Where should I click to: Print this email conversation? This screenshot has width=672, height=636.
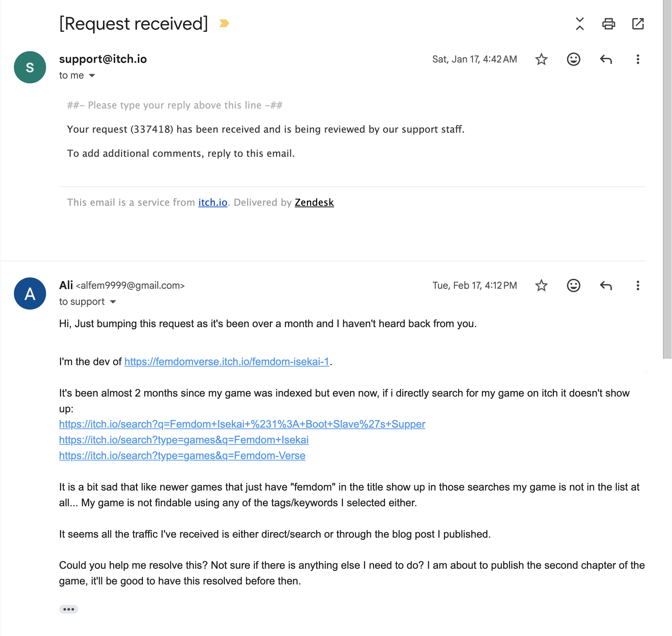pyautogui.click(x=608, y=24)
